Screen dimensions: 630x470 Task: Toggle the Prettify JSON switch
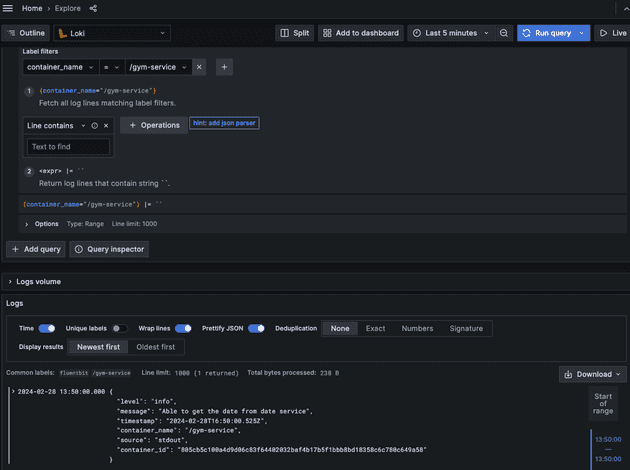click(x=256, y=329)
